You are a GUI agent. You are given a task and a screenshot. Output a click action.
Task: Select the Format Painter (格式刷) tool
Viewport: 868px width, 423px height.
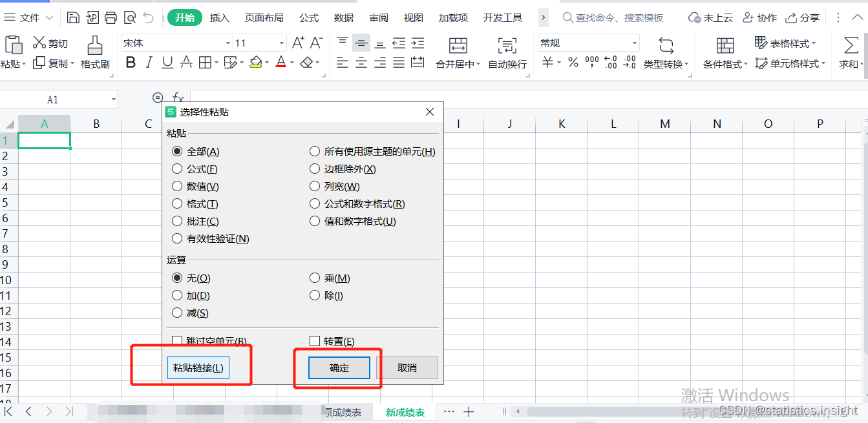[x=95, y=52]
